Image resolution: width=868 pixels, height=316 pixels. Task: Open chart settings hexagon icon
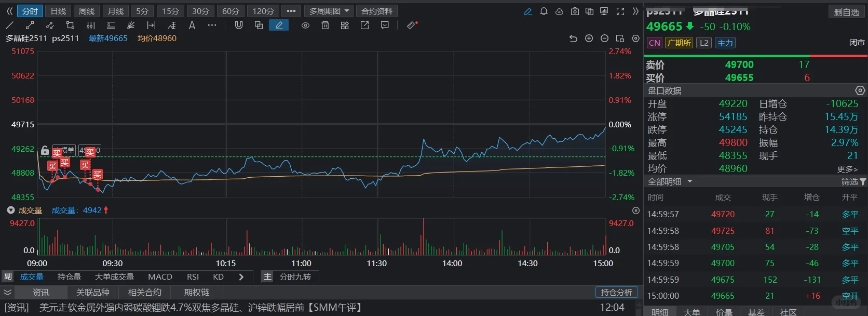[x=635, y=38]
